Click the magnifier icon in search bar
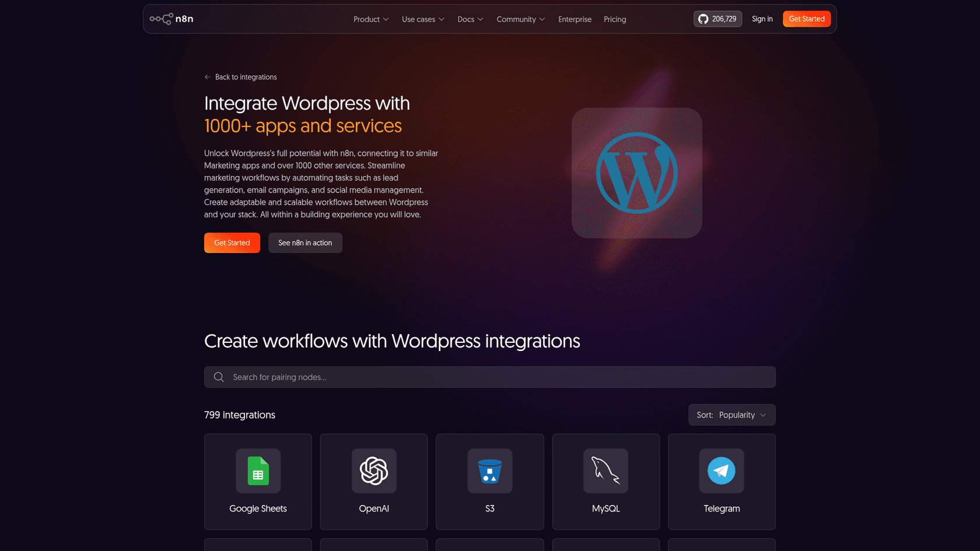The image size is (980, 551). point(219,377)
